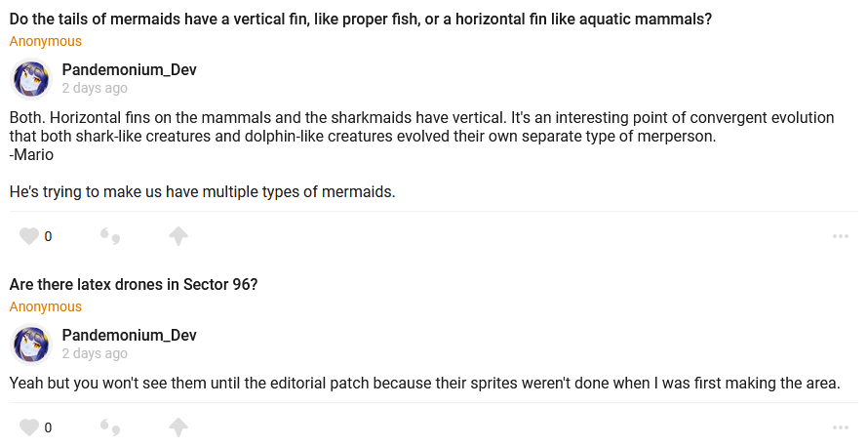Click the like count on the mermaid answer
The image size is (868, 447).
click(48, 236)
